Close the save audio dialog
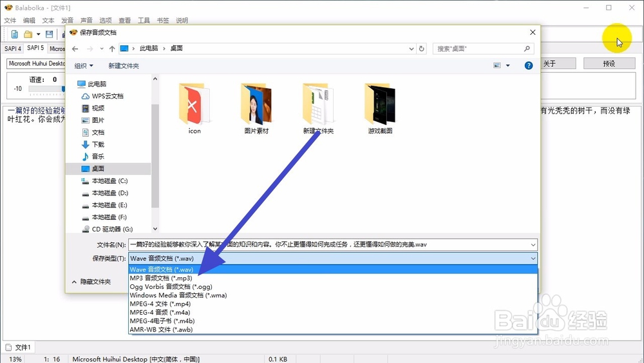 tap(533, 32)
